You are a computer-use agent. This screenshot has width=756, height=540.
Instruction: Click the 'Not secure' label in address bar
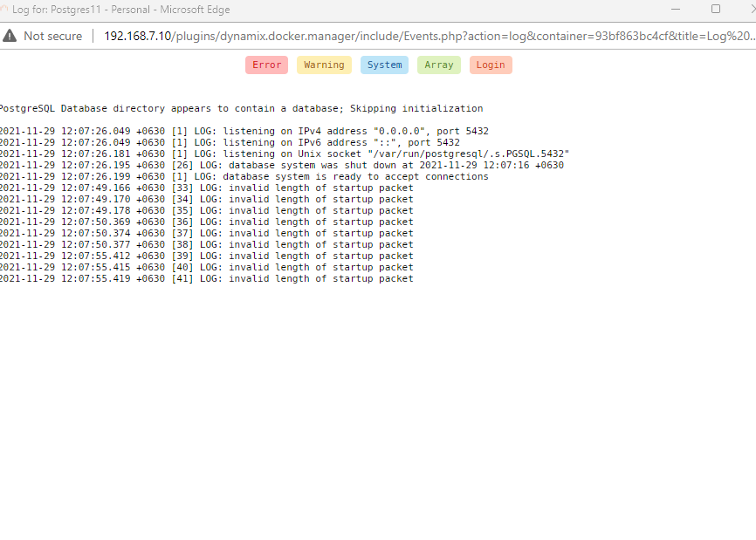[x=53, y=36]
